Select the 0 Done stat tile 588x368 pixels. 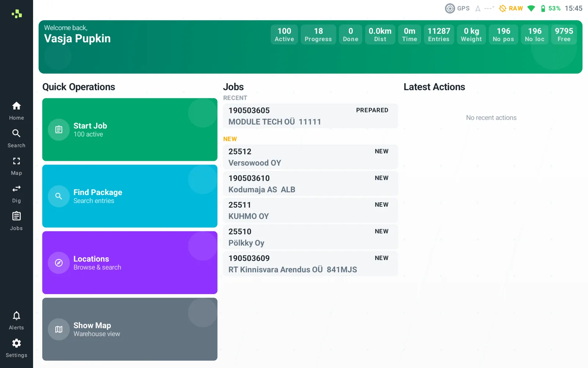click(351, 35)
